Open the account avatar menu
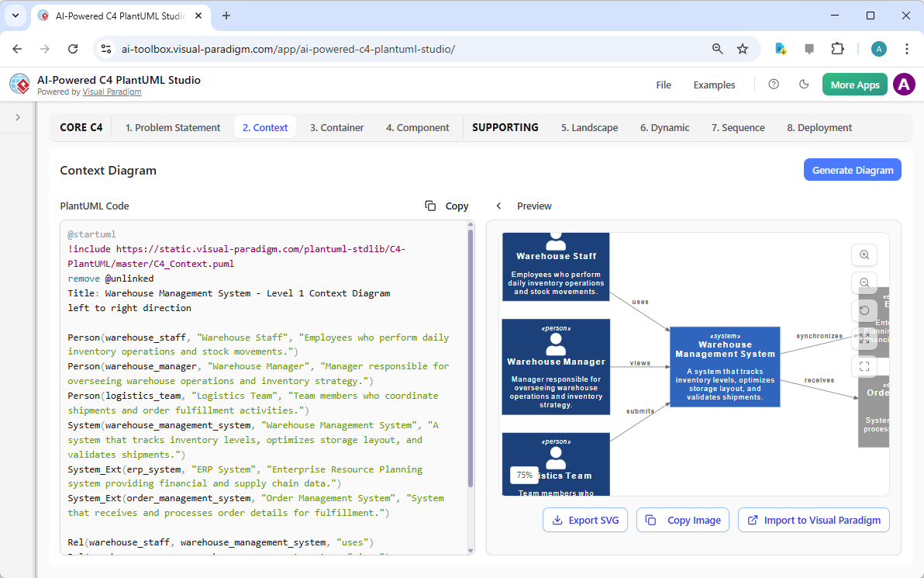Screen dimensions: 924x578 point(904,84)
